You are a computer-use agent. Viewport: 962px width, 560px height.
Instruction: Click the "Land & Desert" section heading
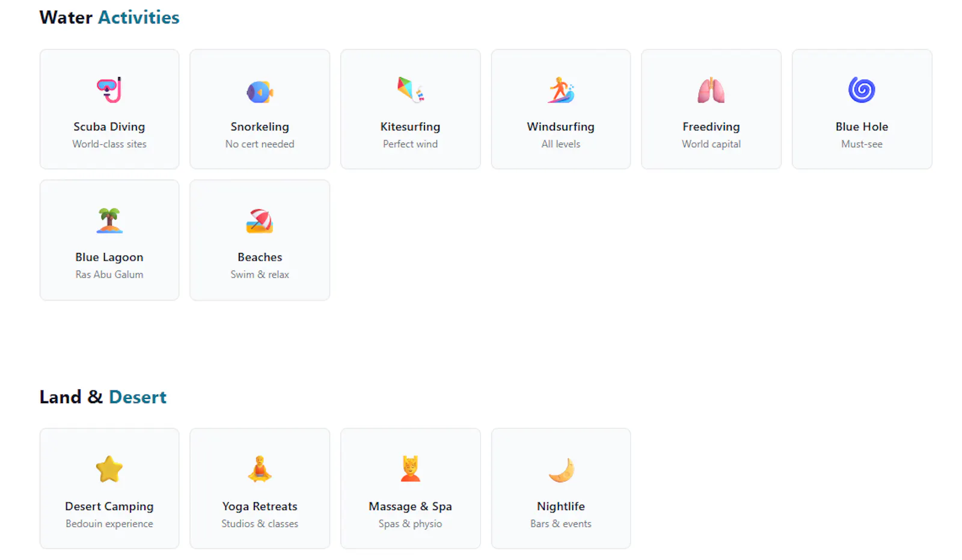click(103, 397)
